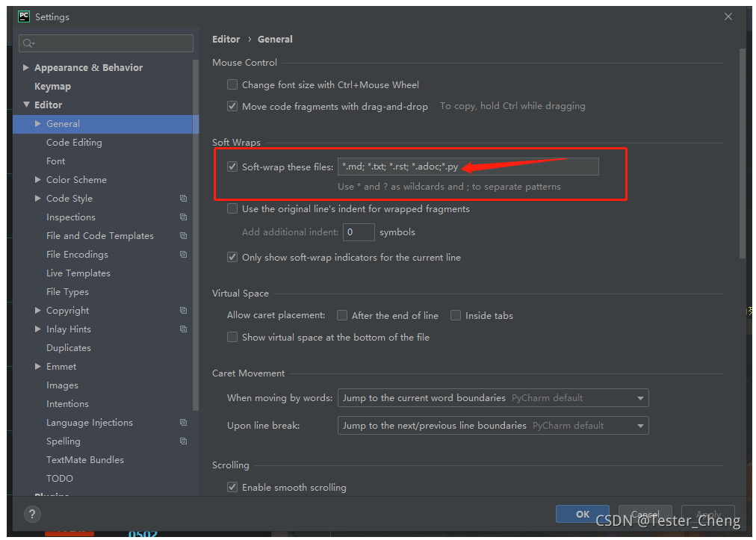
Task: Enable Change font size with Ctrl+Mouse Wheel
Action: click(232, 85)
